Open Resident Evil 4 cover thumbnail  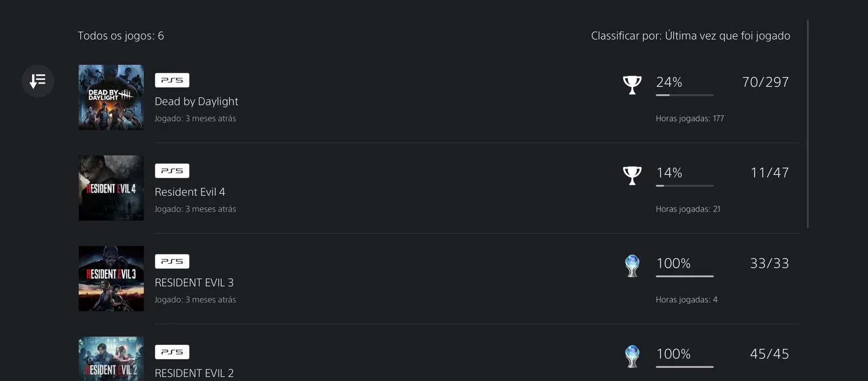[111, 188]
